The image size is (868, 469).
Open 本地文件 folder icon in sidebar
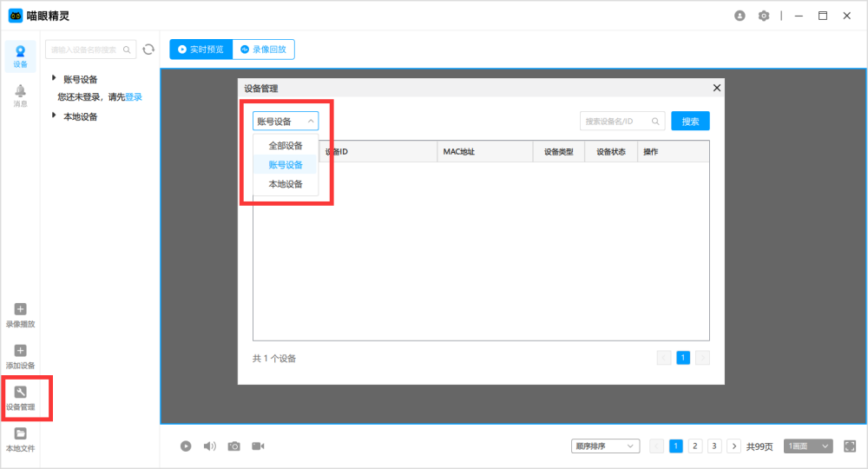click(21, 434)
